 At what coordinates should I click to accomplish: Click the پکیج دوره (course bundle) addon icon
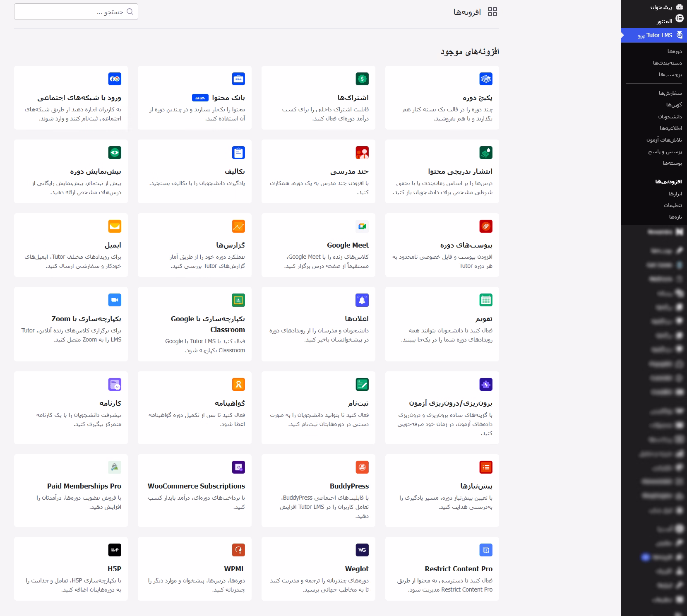[486, 79]
